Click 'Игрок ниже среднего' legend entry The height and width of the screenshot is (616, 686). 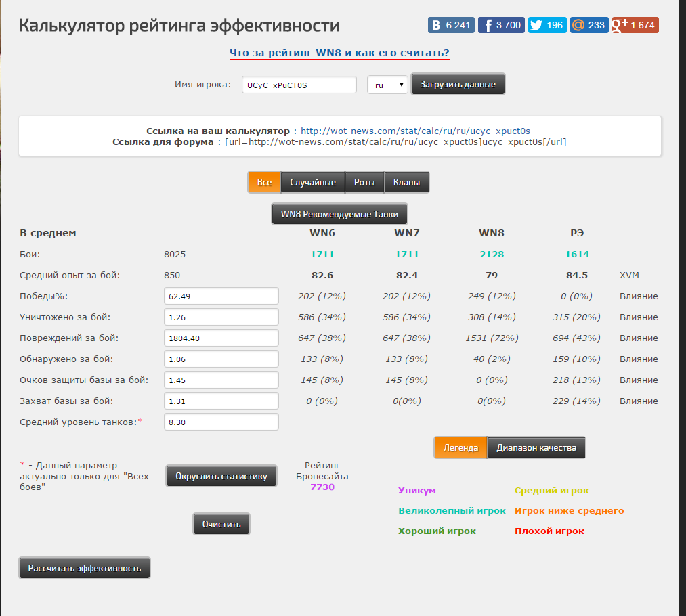[x=570, y=510]
